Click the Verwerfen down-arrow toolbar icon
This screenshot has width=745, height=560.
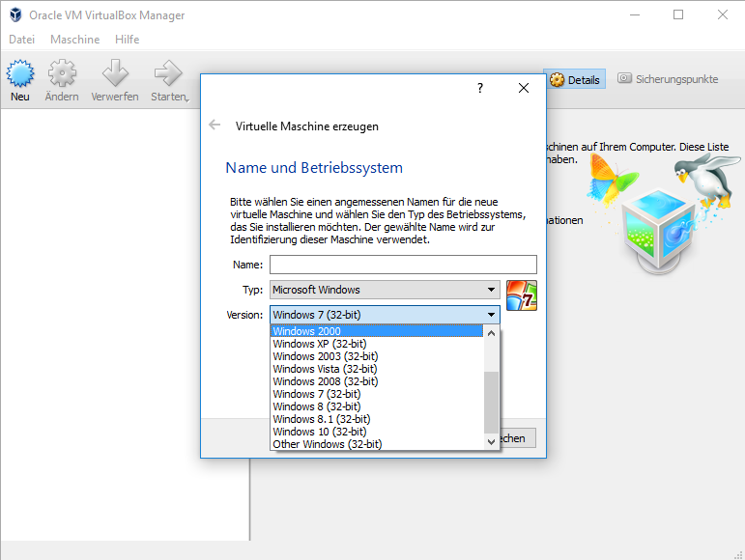[x=115, y=73]
